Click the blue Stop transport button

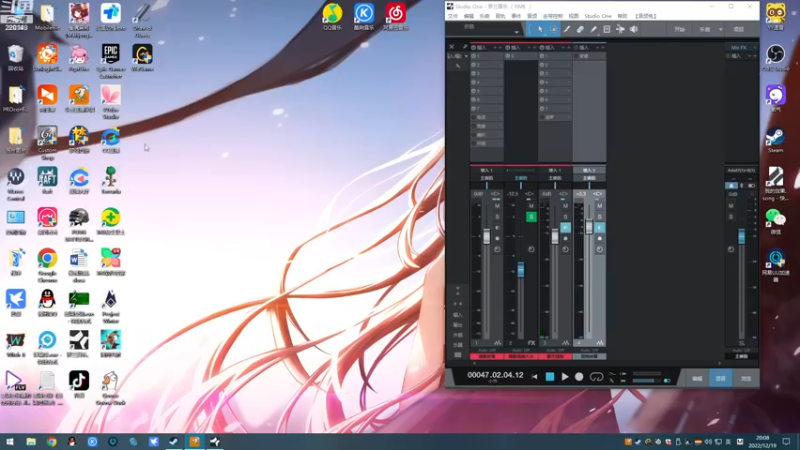549,377
